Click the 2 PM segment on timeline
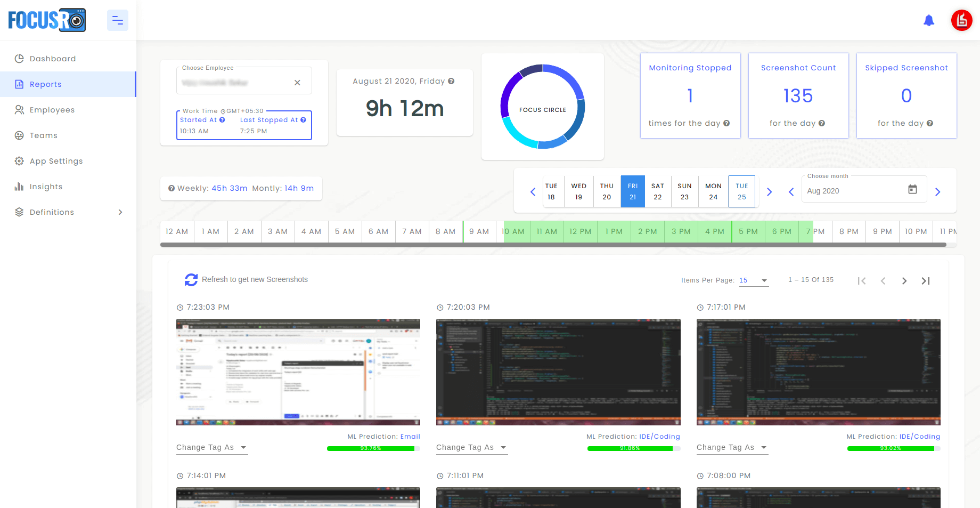980x508 pixels. [x=647, y=232]
